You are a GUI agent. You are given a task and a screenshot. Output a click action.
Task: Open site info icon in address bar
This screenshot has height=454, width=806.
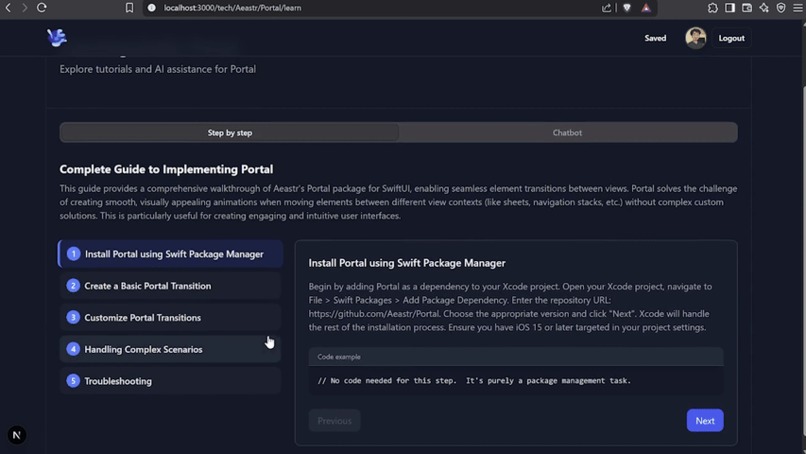(152, 8)
